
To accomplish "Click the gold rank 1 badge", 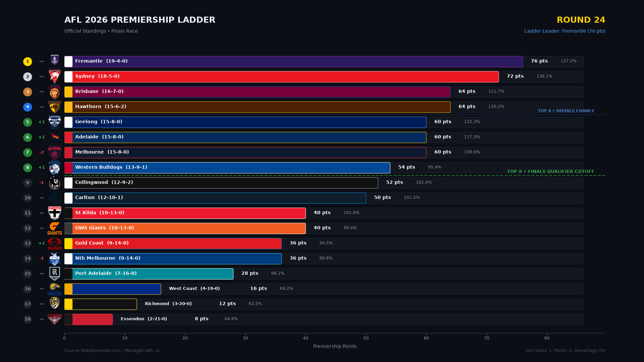I will point(28,61).
